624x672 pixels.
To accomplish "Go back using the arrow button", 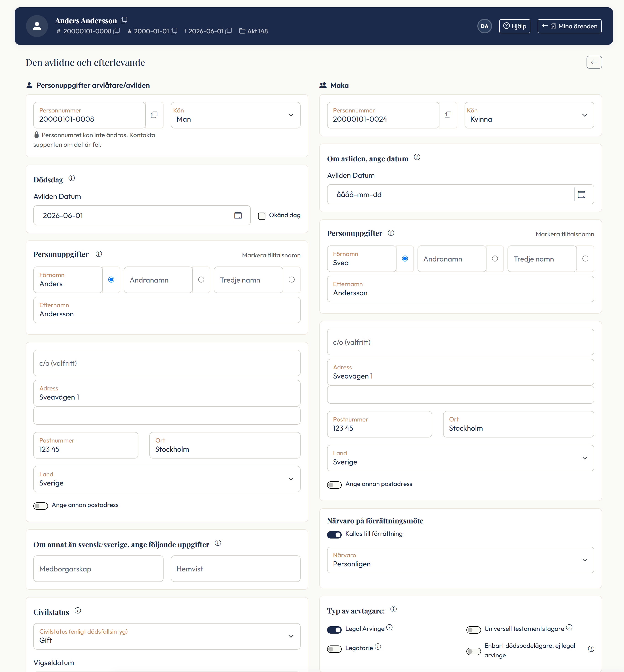I will coord(594,62).
